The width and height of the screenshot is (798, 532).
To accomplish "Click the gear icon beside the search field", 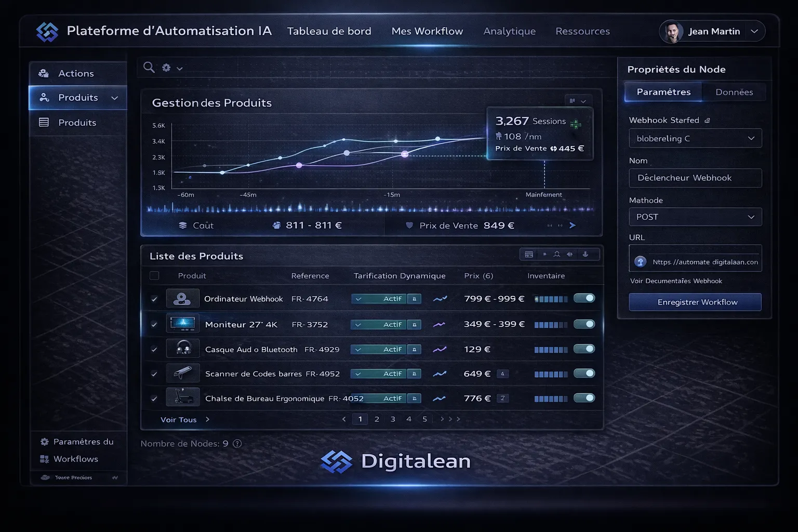I will pyautogui.click(x=166, y=67).
